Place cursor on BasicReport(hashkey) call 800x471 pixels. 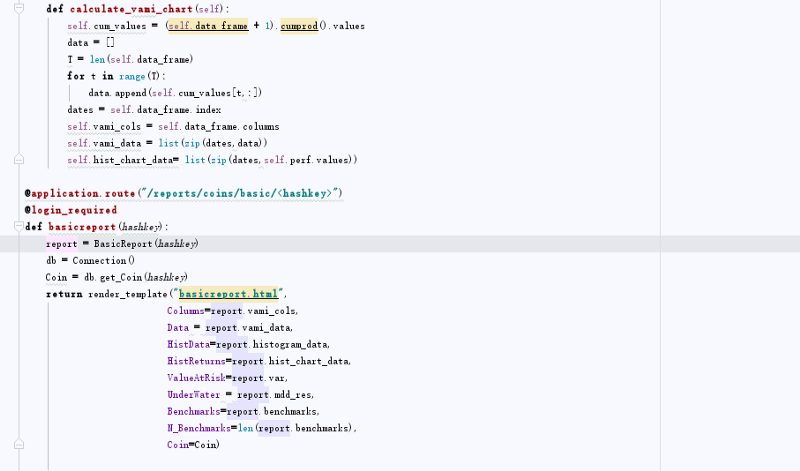point(146,244)
